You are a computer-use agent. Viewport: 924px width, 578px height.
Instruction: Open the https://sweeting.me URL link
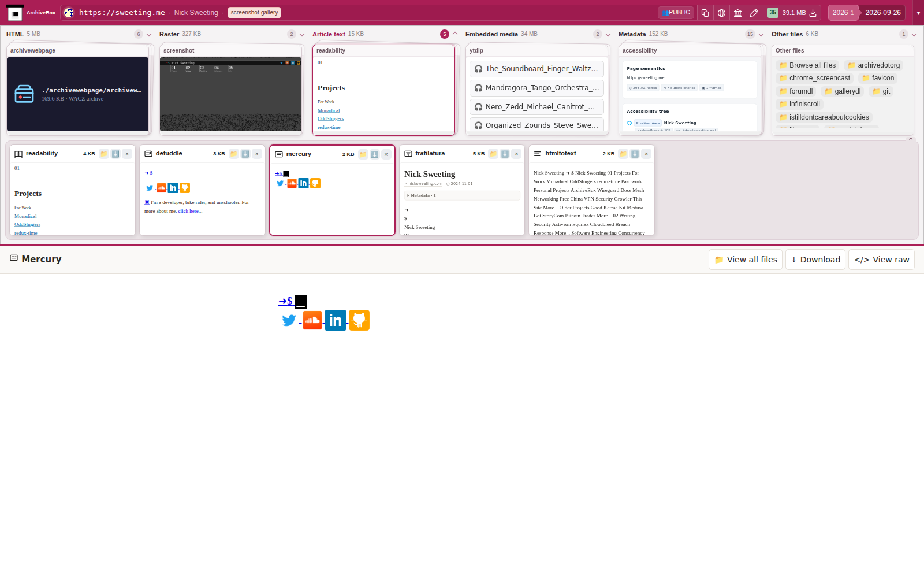(122, 13)
